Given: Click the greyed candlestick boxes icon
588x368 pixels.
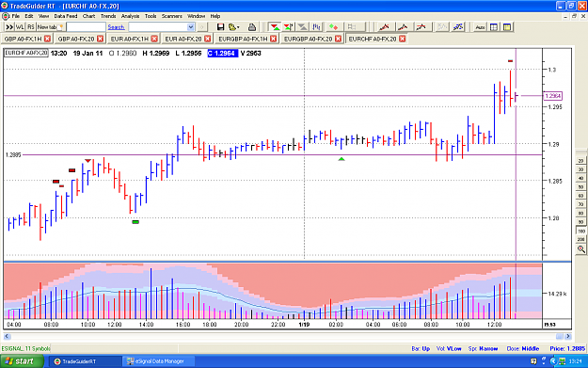Looking at the screenshot, I should point(351,27).
